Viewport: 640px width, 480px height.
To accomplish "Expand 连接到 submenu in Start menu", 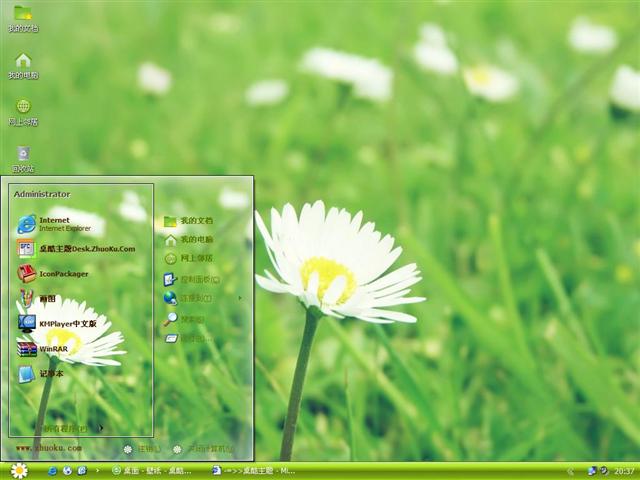I will 197,298.
